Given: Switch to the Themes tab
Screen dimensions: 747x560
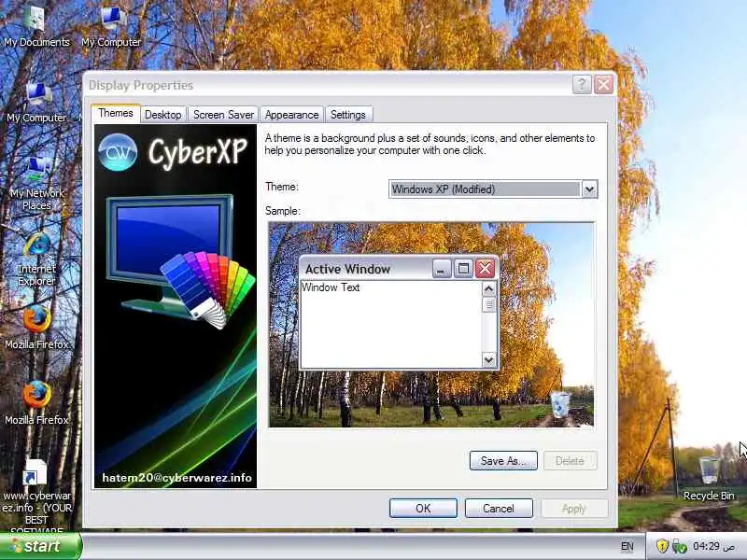Looking at the screenshot, I should point(116,113).
